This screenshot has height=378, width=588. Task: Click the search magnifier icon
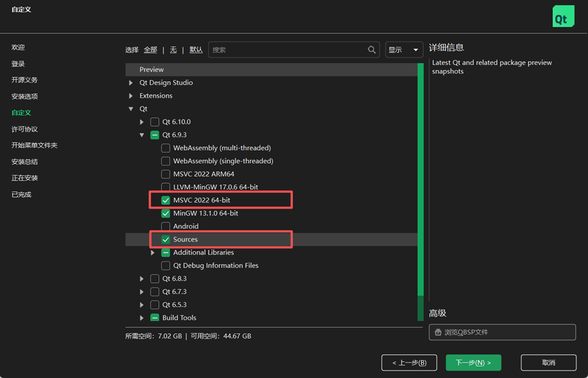[x=371, y=49]
